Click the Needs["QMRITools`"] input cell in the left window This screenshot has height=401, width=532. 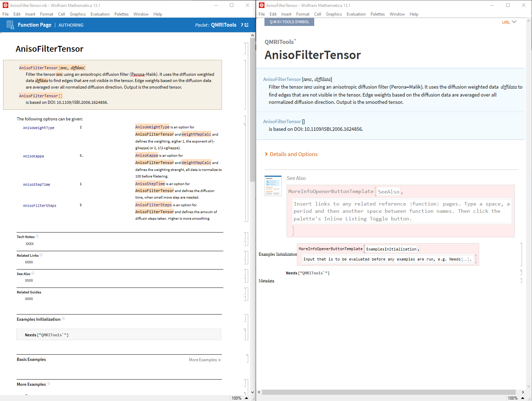point(119,335)
